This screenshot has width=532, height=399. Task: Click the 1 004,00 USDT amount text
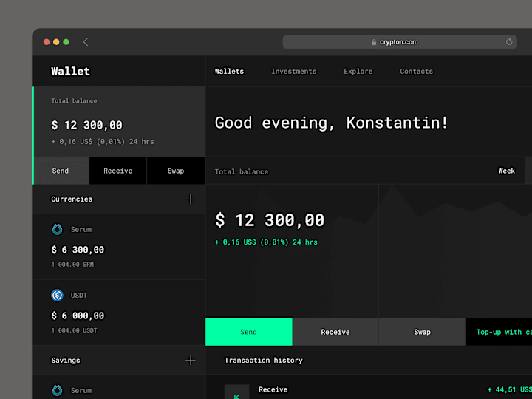[x=75, y=330]
